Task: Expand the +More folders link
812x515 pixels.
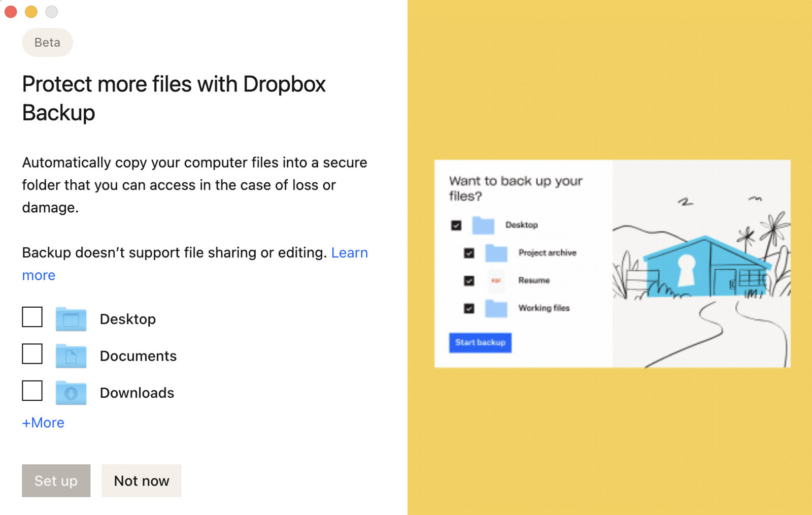Action: [43, 423]
